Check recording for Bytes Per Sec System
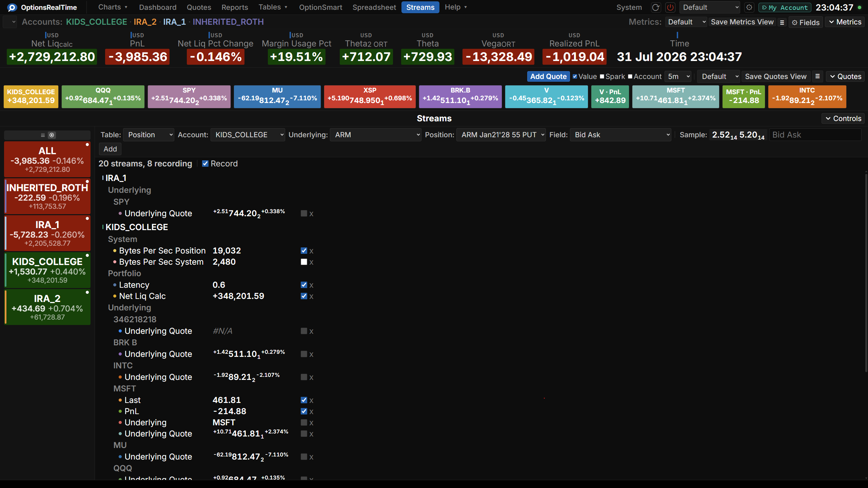 pos(304,262)
